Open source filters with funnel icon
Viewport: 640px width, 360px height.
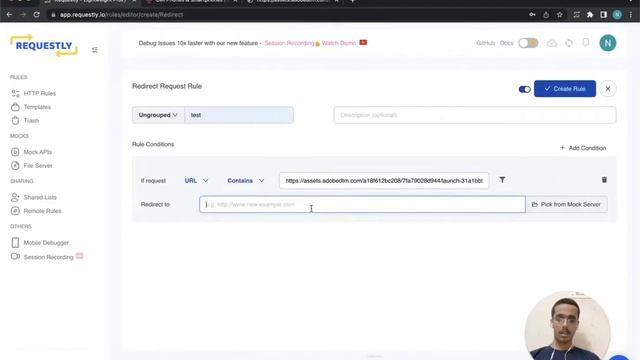(502, 180)
